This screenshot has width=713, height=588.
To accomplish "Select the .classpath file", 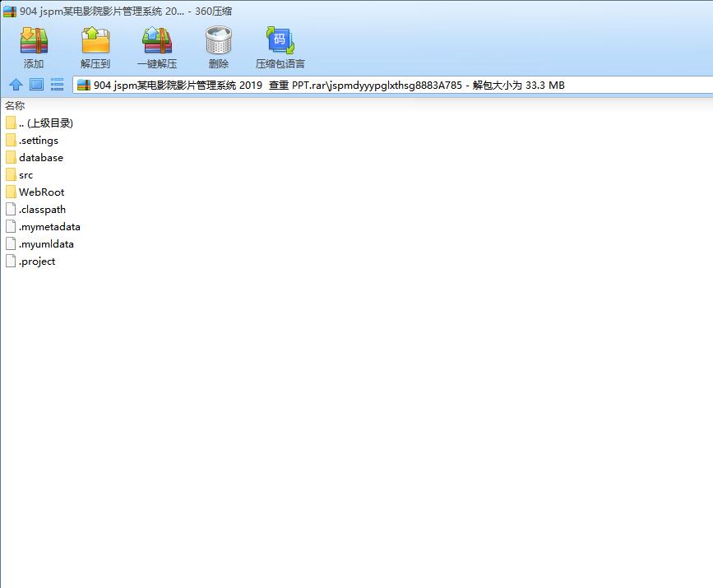I will click(x=36, y=209).
